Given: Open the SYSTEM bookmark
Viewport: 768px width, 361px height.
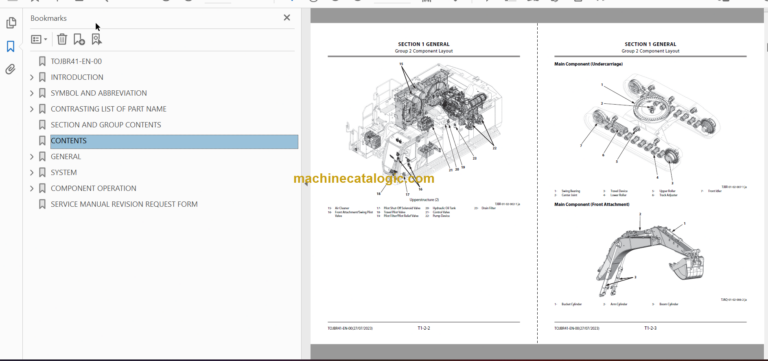Looking at the screenshot, I should point(64,172).
